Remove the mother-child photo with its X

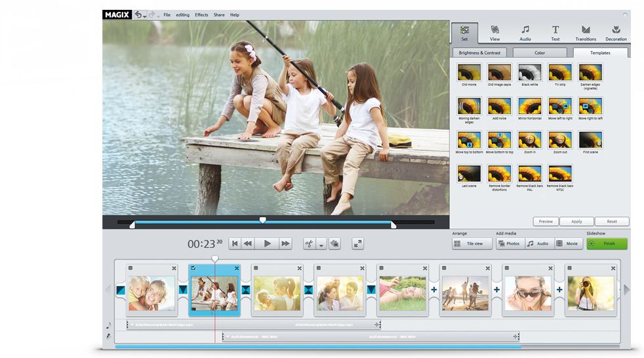point(174,268)
